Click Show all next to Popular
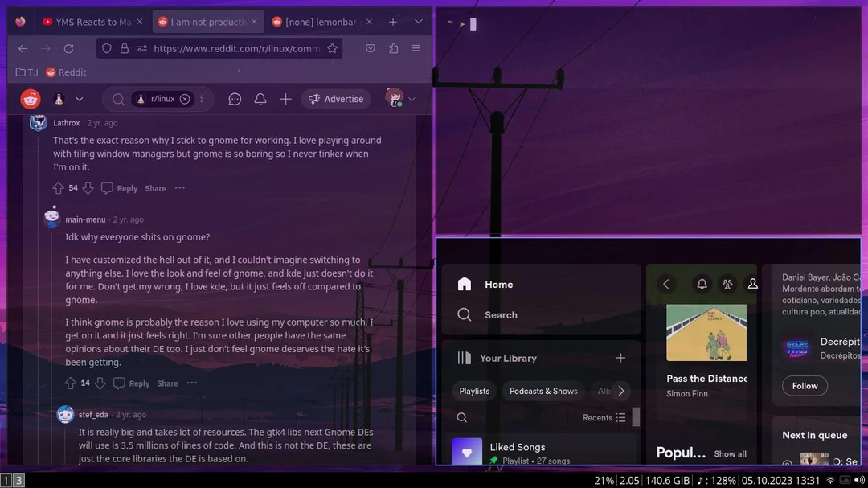 (730, 453)
